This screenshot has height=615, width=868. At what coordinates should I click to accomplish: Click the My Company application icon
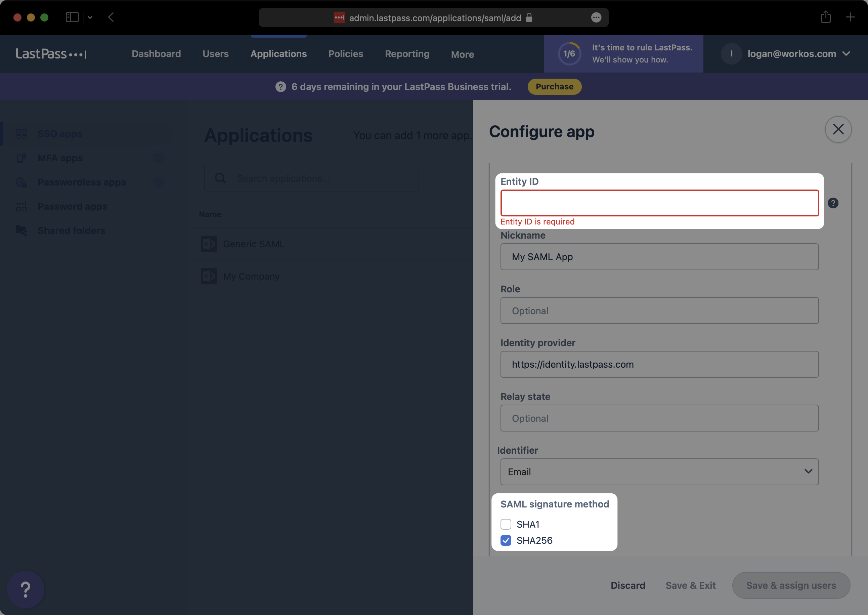[209, 276]
